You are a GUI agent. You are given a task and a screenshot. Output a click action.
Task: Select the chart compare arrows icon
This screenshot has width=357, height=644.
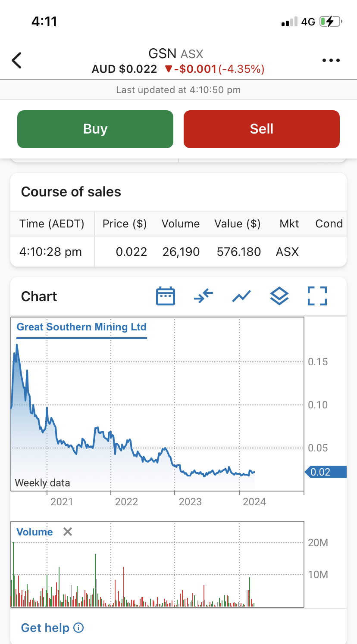pyautogui.click(x=204, y=296)
